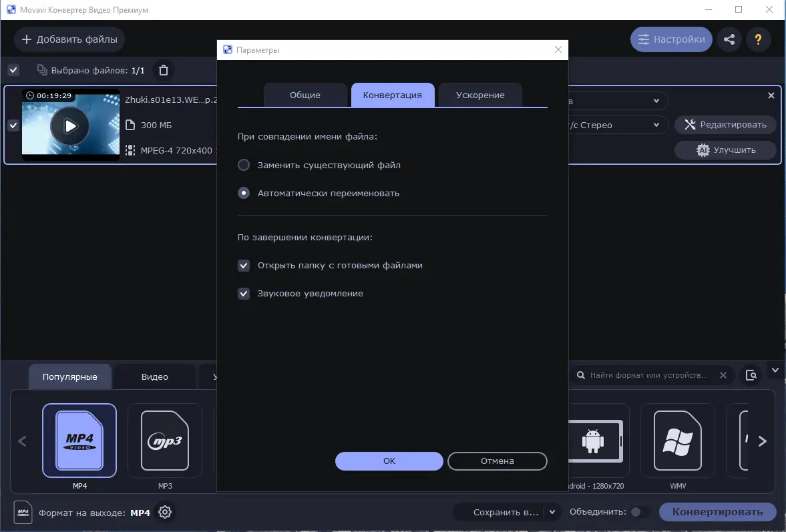This screenshot has width=786, height=532.
Task: Uncheck Открыть папку с готовыми файлами
Action: (x=244, y=266)
